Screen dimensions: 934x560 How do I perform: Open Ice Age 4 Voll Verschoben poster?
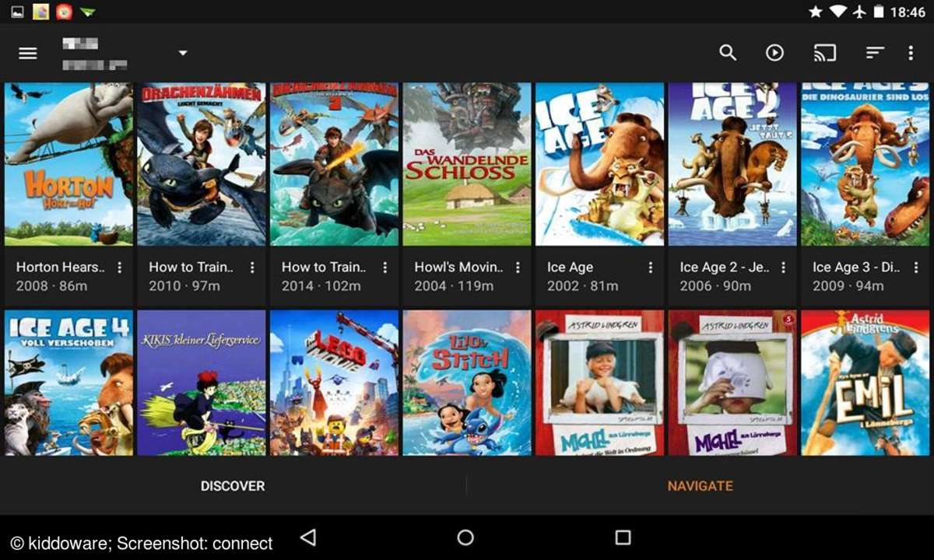(68, 383)
